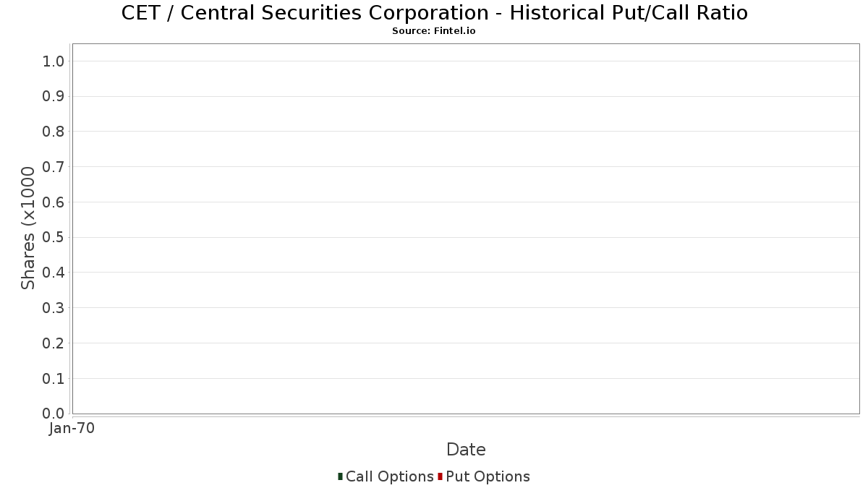Select the chart title text
Viewport: 868px width, 488px height.
tap(434, 12)
